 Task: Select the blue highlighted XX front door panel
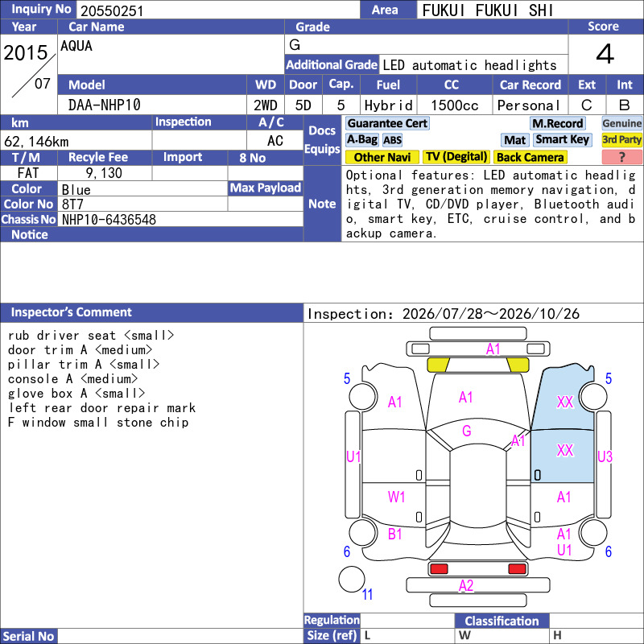pos(563,456)
